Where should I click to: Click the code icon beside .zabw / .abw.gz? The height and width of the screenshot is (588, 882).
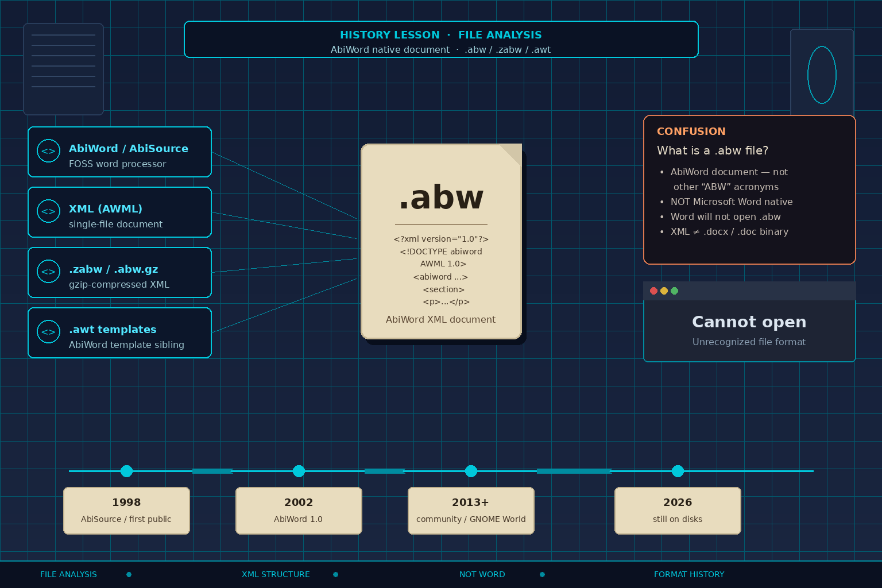point(48,272)
